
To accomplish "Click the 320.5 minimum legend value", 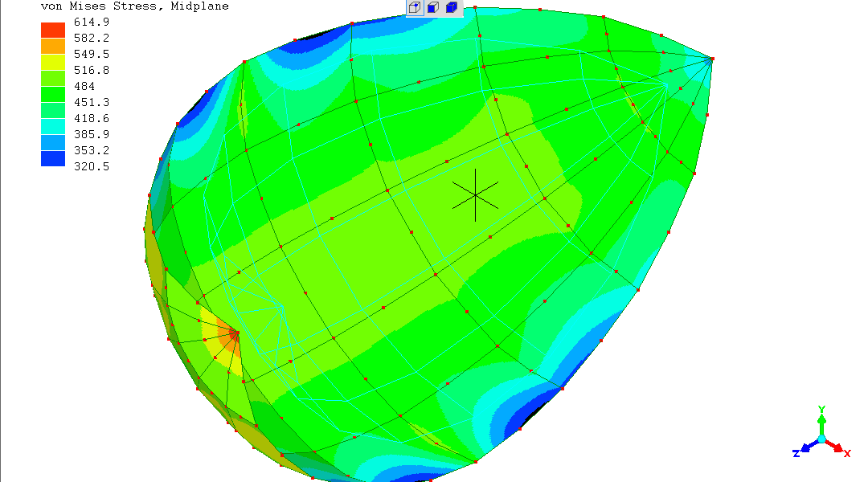I will coord(91,166).
